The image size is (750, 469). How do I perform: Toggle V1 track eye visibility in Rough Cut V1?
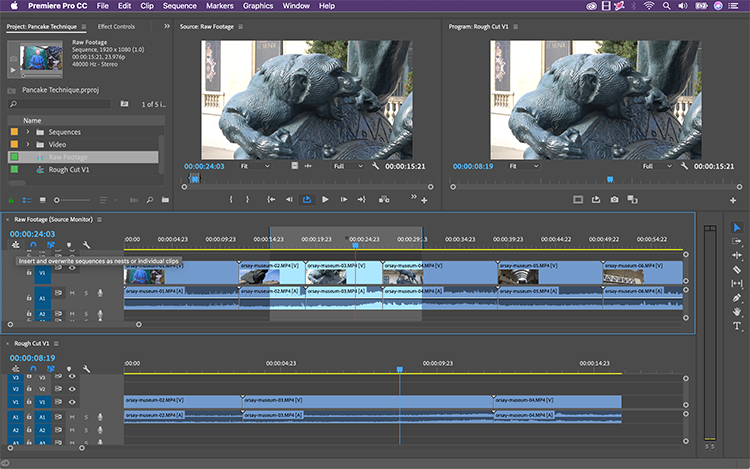click(x=71, y=404)
